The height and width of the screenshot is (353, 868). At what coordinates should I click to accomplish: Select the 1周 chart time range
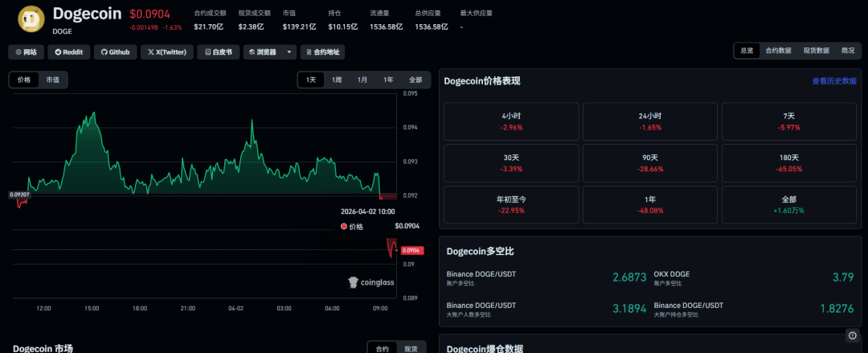[337, 80]
